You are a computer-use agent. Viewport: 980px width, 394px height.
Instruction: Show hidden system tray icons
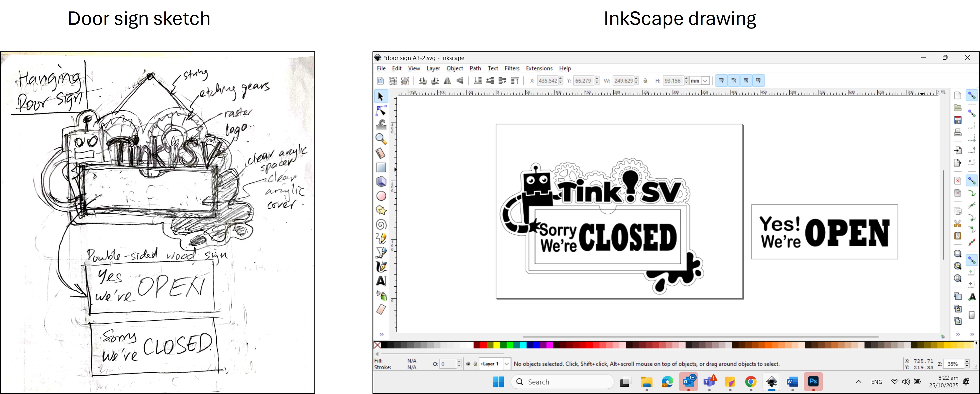(x=859, y=382)
